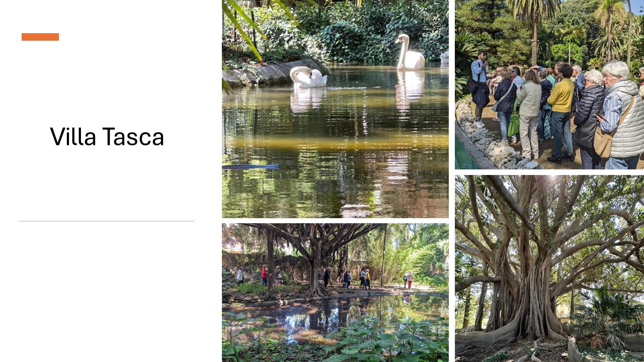
Task: Click the brown shoulder bag
Action: [x=602, y=142]
